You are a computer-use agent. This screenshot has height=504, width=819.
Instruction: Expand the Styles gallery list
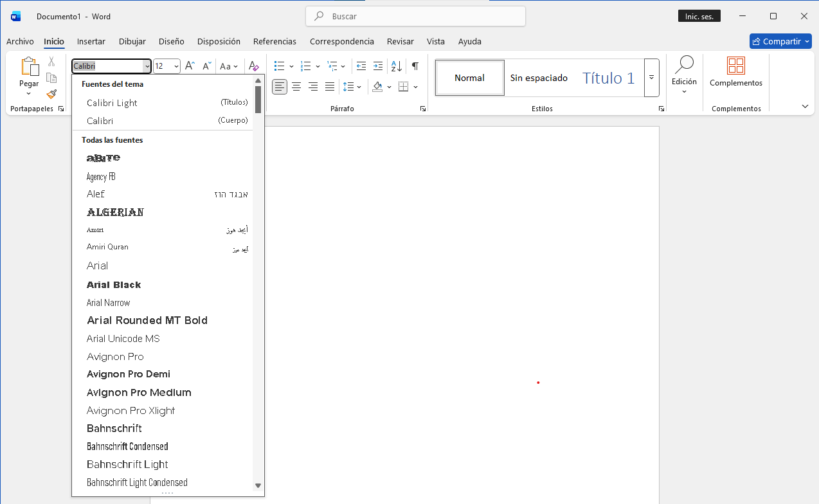[651, 77]
